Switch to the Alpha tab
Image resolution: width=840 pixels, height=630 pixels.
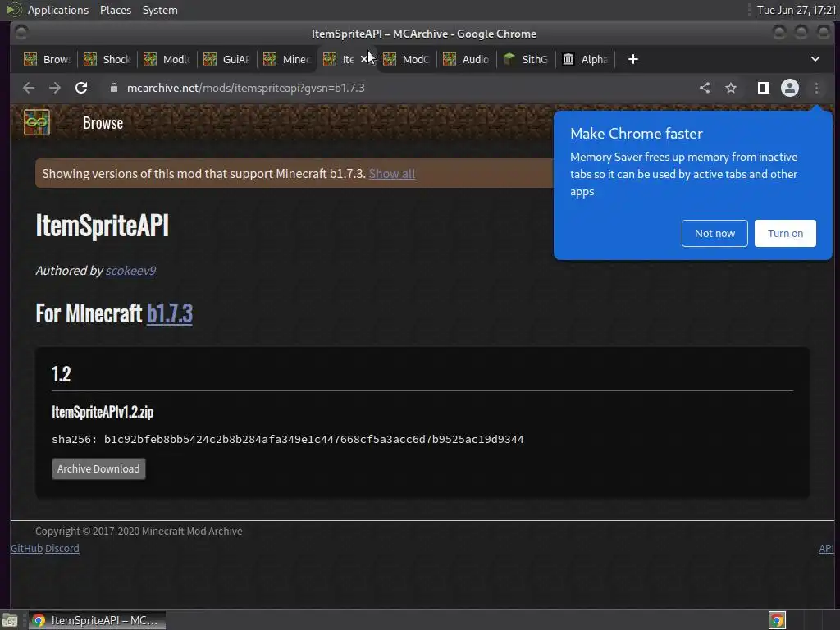coord(586,59)
